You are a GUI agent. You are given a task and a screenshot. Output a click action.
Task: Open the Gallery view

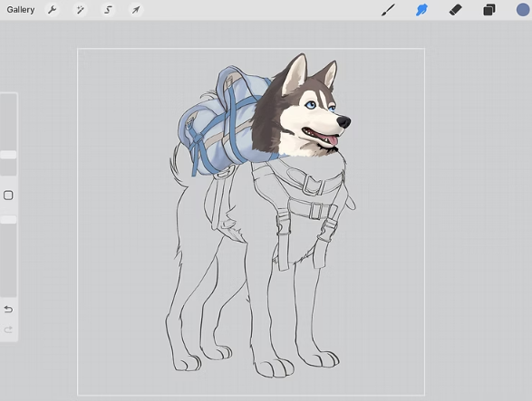point(21,10)
